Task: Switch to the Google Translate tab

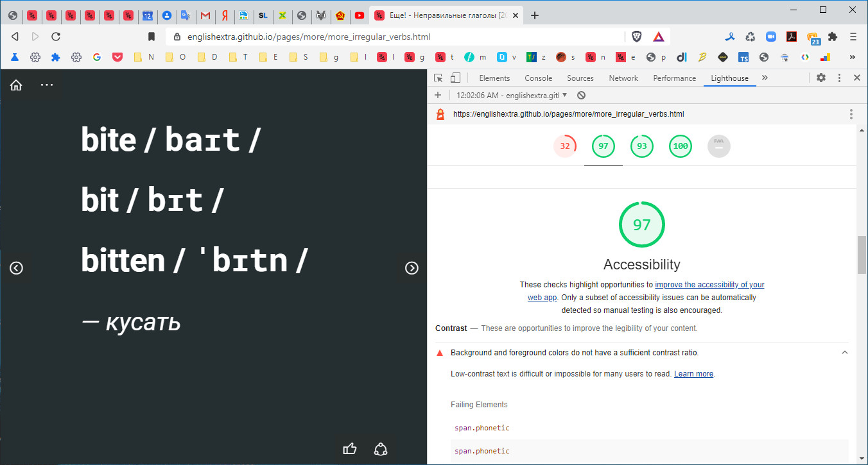Action: click(186, 15)
